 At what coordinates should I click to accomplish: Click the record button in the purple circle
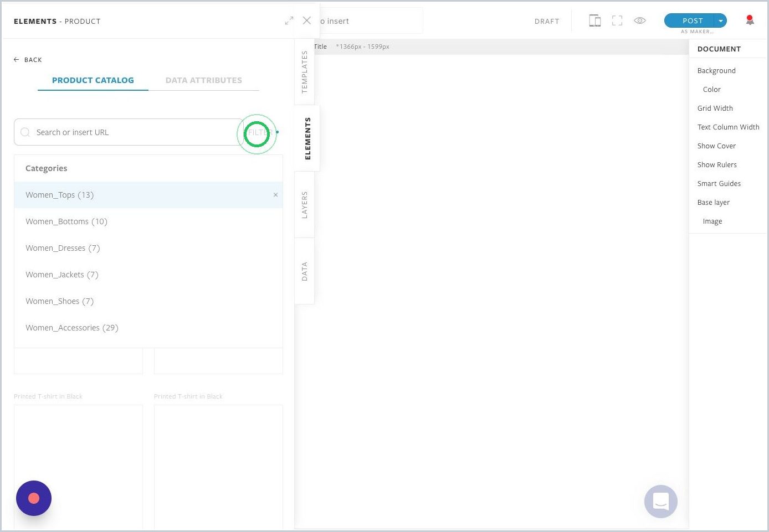click(34, 498)
